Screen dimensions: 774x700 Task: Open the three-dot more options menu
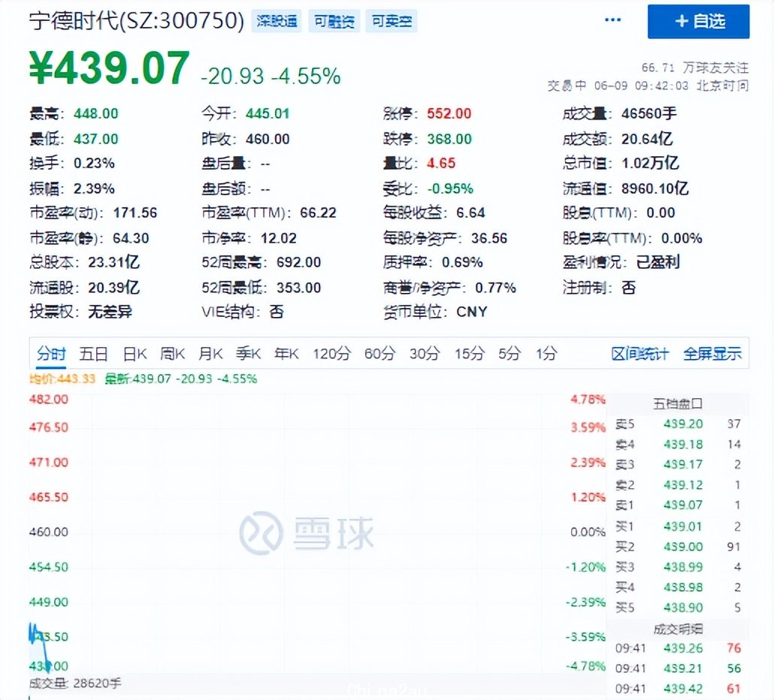[612, 20]
